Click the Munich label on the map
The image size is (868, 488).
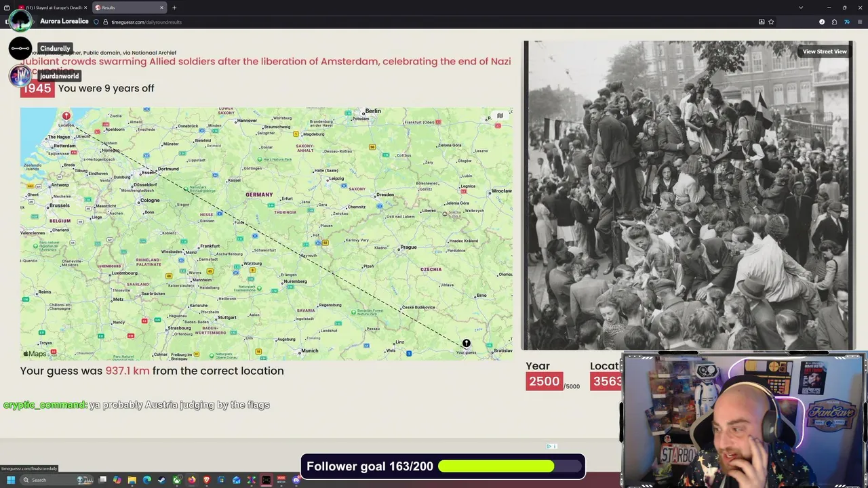click(x=310, y=350)
